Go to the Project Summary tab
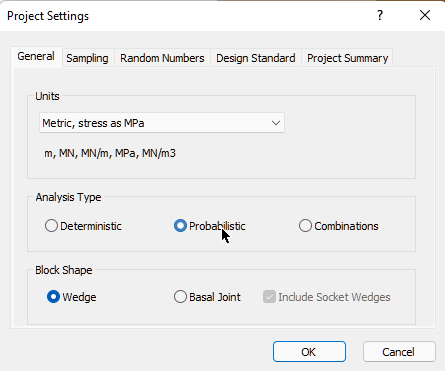 click(348, 58)
